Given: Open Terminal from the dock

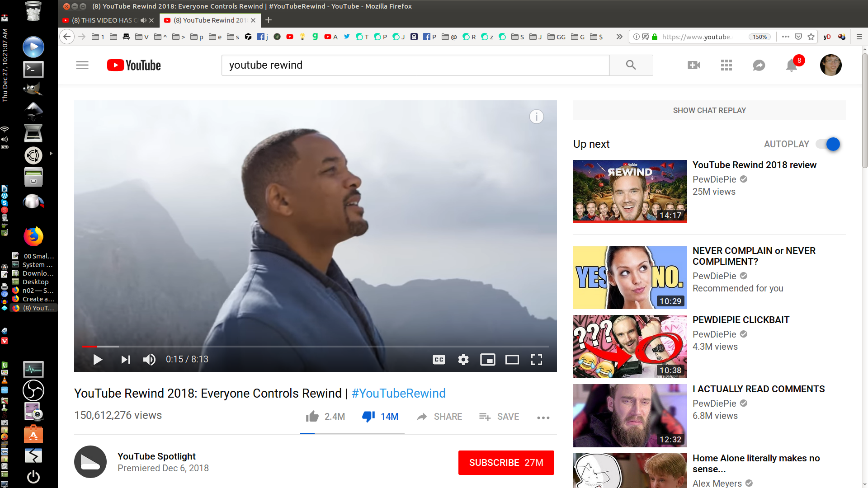Looking at the screenshot, I should click(33, 70).
